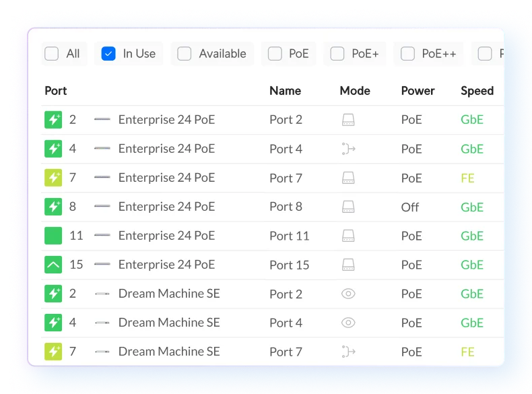Viewport: 532px width, 394px height.
Task: Click the FE status icon for Dream Machine port 7
Action: tap(53, 352)
